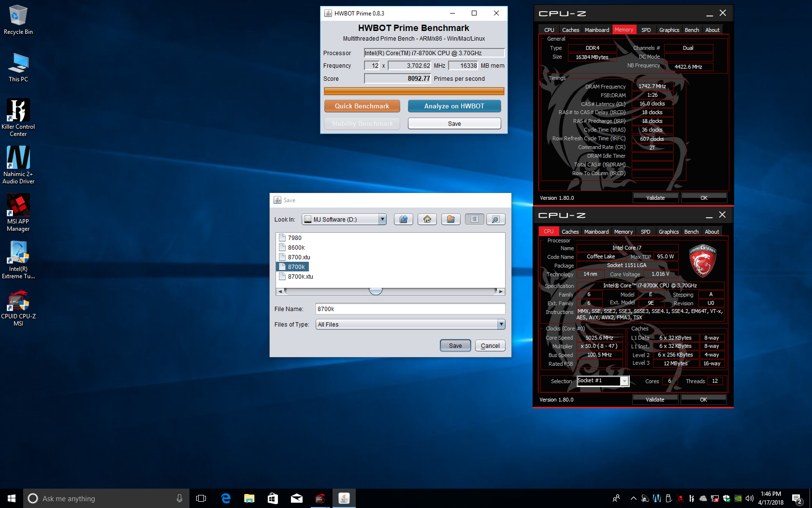Go up one folder level in Save dialog
The image size is (812, 508).
point(404,219)
